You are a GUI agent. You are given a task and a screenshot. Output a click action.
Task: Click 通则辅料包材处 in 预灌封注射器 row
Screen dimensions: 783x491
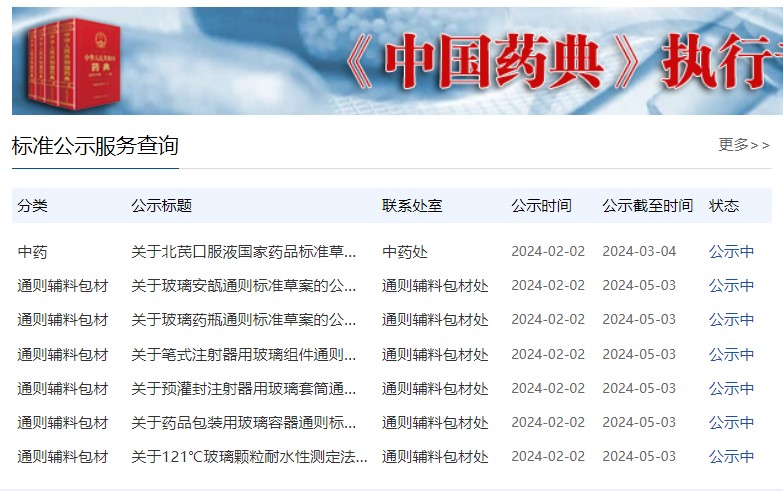click(435, 389)
